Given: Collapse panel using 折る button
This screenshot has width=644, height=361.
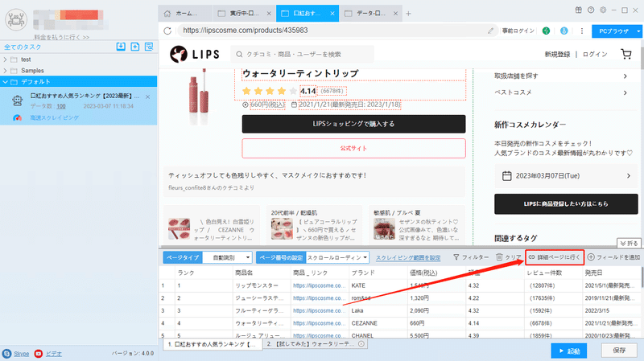Looking at the screenshot, I should (629, 244).
